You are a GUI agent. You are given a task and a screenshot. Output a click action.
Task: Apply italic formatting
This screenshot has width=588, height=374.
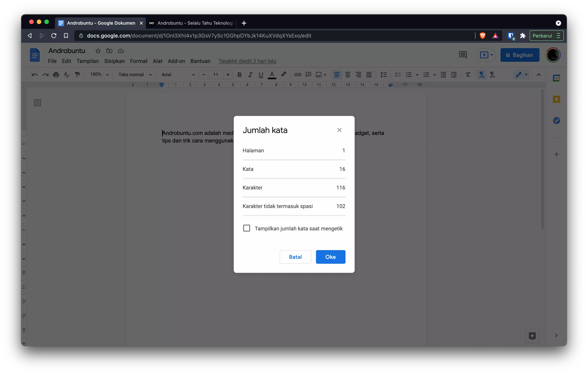tap(250, 75)
